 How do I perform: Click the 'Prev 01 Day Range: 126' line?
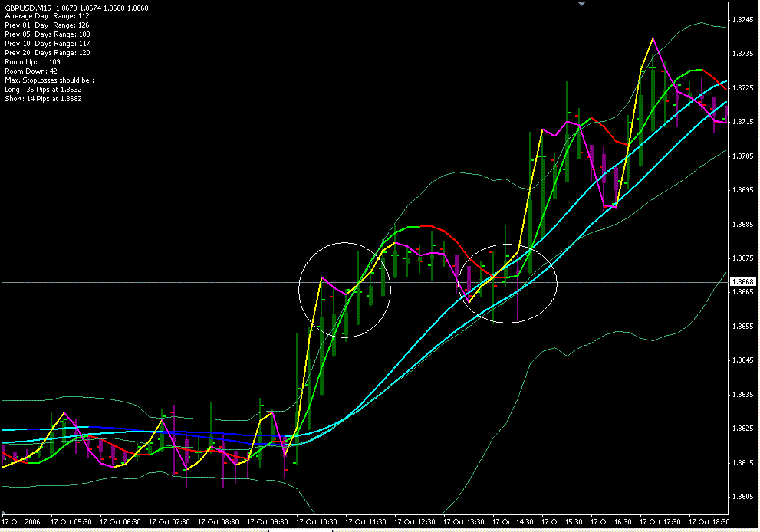tap(47, 25)
